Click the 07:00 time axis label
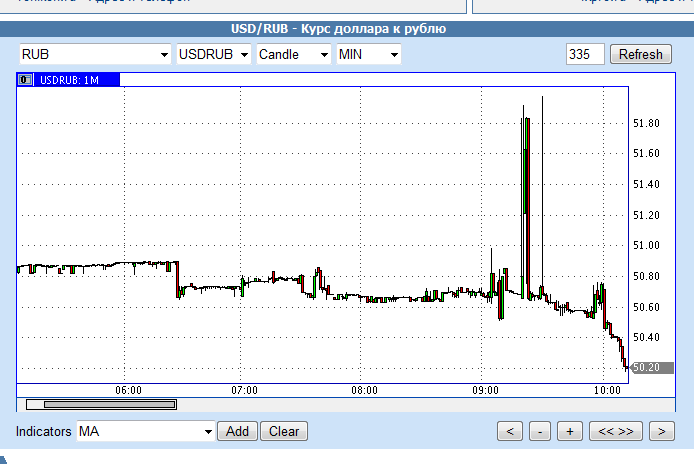694x464 pixels. (244, 391)
